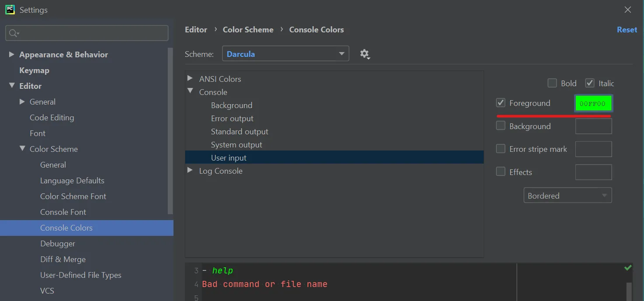Select Standard output item

pyautogui.click(x=239, y=131)
